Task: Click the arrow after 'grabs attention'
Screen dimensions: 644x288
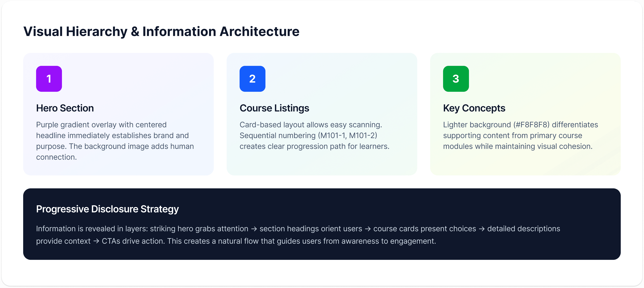Action: 254,229
